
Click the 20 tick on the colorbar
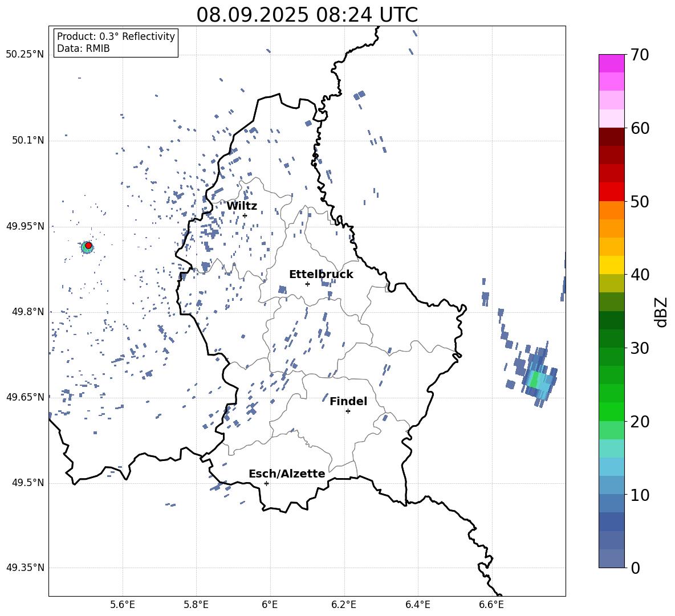(640, 421)
